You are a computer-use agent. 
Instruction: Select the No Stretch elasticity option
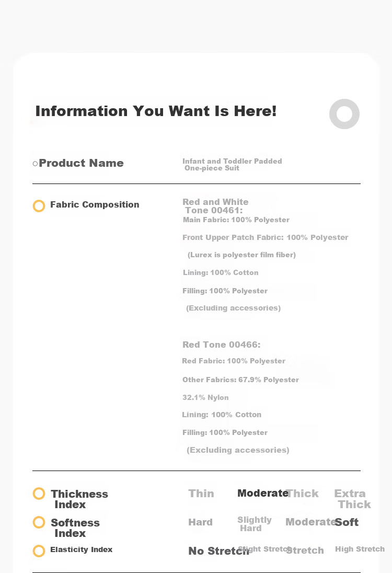(218, 551)
